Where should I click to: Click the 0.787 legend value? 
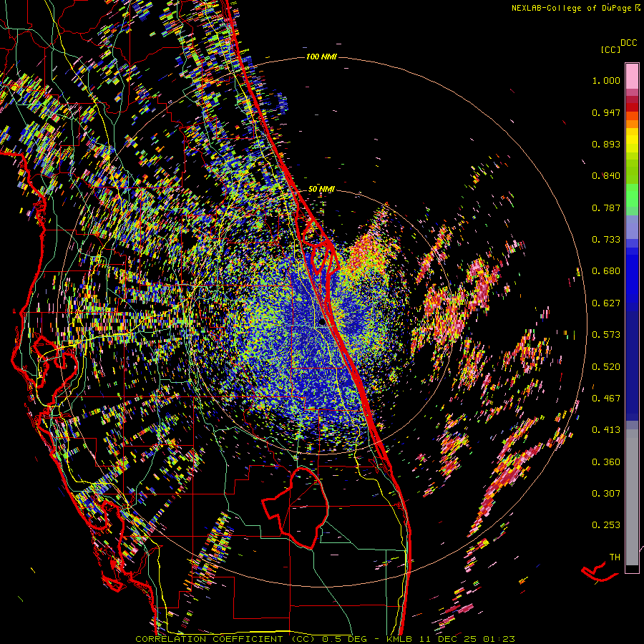[x=606, y=208]
